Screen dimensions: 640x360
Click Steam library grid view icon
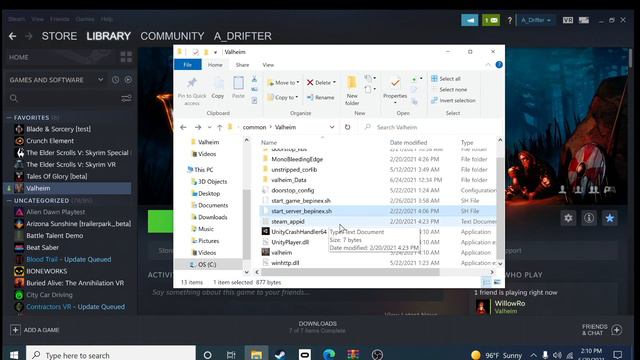point(126,57)
